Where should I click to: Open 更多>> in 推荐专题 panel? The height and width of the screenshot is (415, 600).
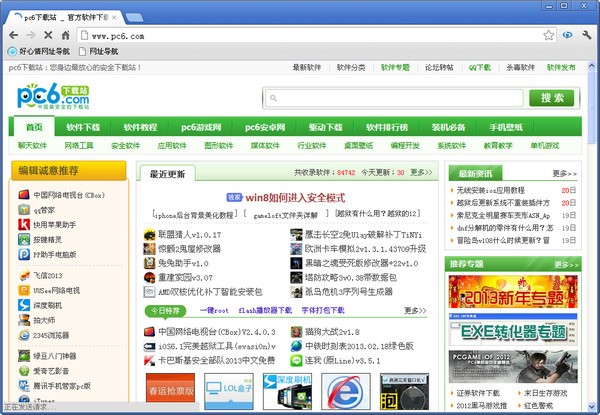566,264
